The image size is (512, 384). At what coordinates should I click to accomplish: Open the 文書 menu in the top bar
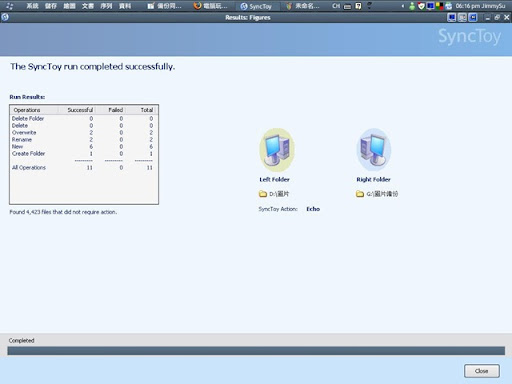tap(88, 6)
